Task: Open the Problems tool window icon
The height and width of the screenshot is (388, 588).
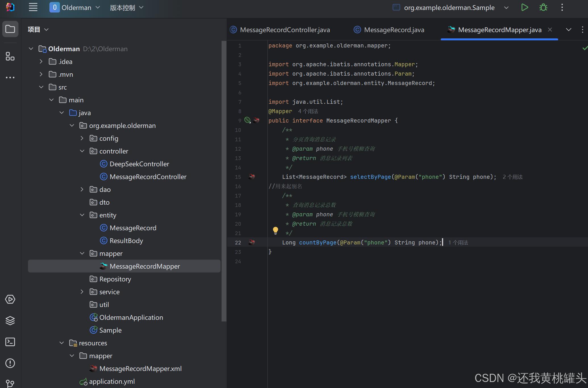Action: coord(10,363)
